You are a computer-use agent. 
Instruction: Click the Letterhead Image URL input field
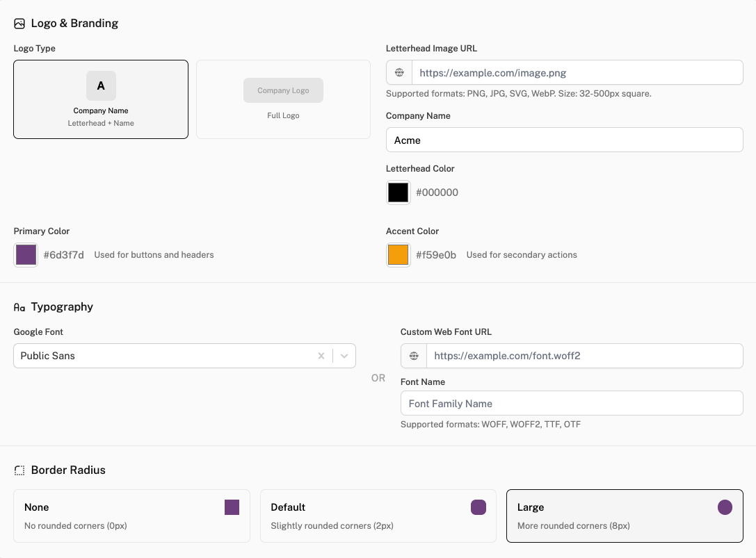577,72
